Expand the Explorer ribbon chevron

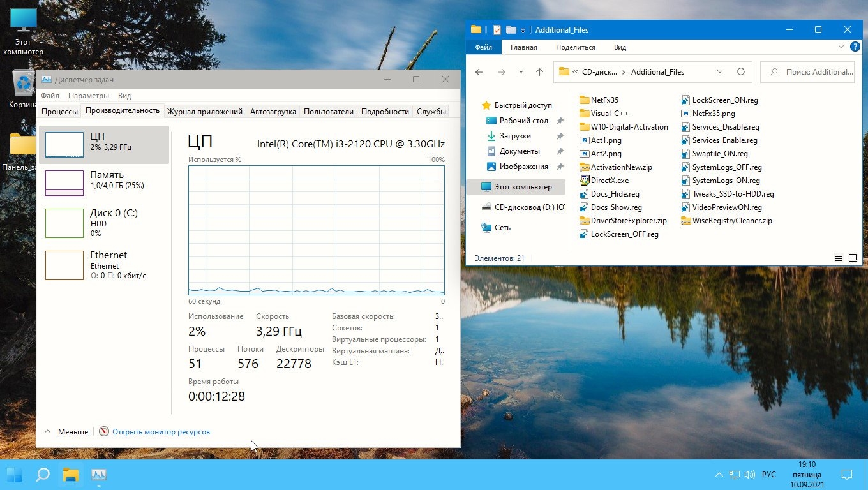point(841,47)
